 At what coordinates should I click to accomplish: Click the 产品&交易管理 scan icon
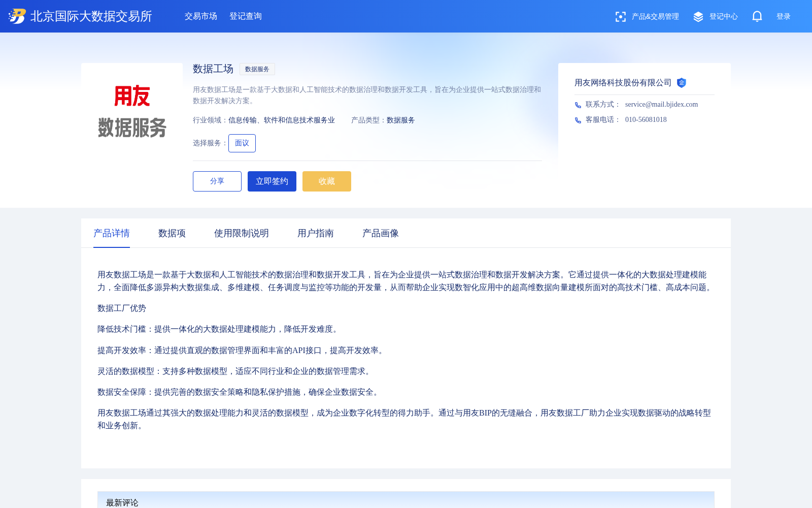620,17
